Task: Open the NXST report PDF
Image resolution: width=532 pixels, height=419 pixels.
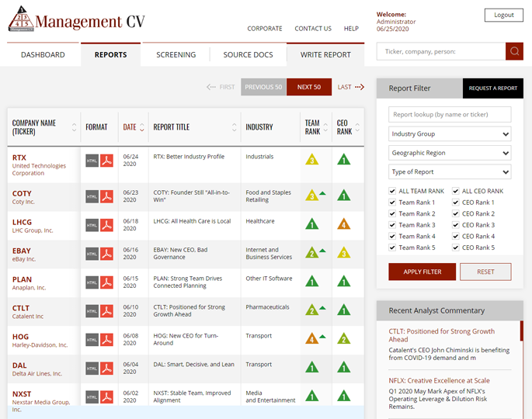Action: coord(107,397)
